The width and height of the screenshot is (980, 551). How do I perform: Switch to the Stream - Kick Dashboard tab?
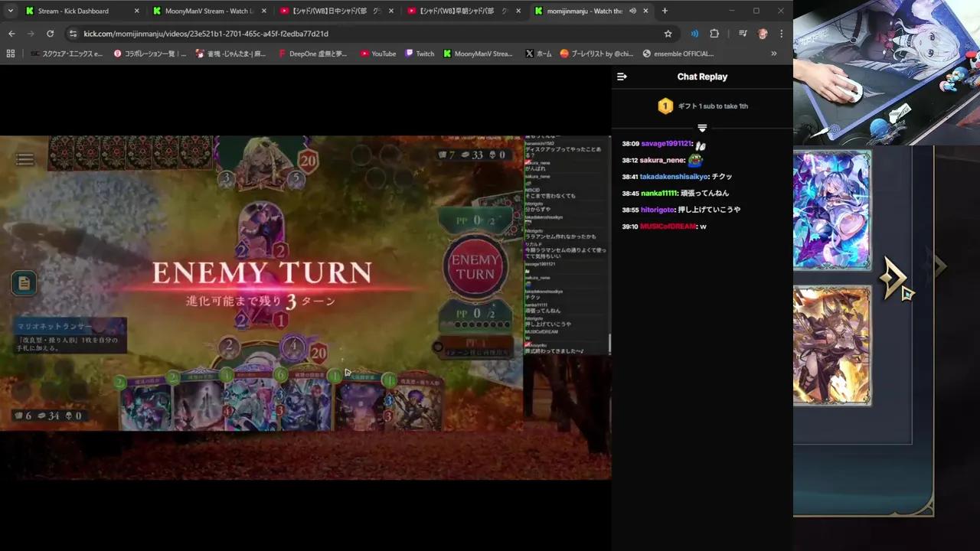coord(73,11)
